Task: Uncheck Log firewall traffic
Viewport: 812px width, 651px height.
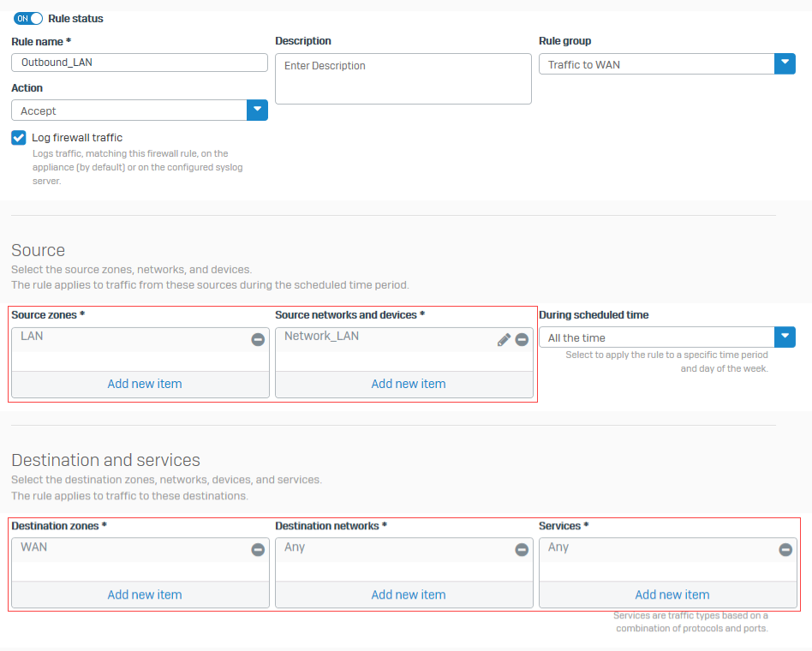Action: click(x=18, y=137)
